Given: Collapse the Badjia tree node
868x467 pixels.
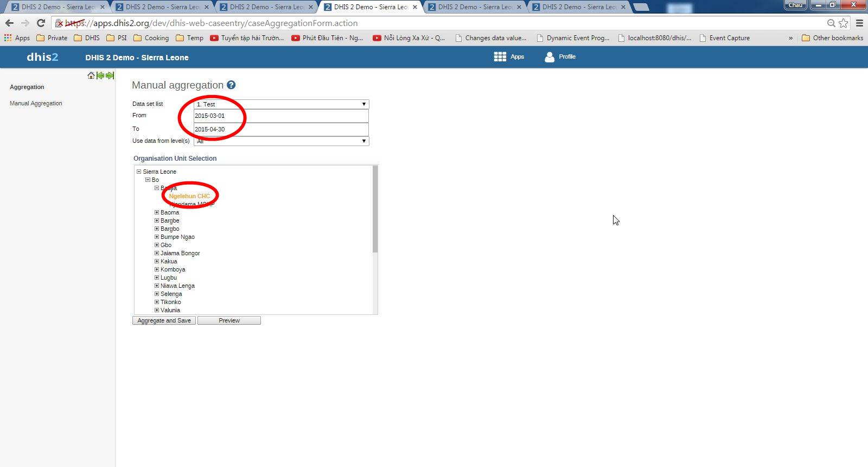Looking at the screenshot, I should coord(157,188).
